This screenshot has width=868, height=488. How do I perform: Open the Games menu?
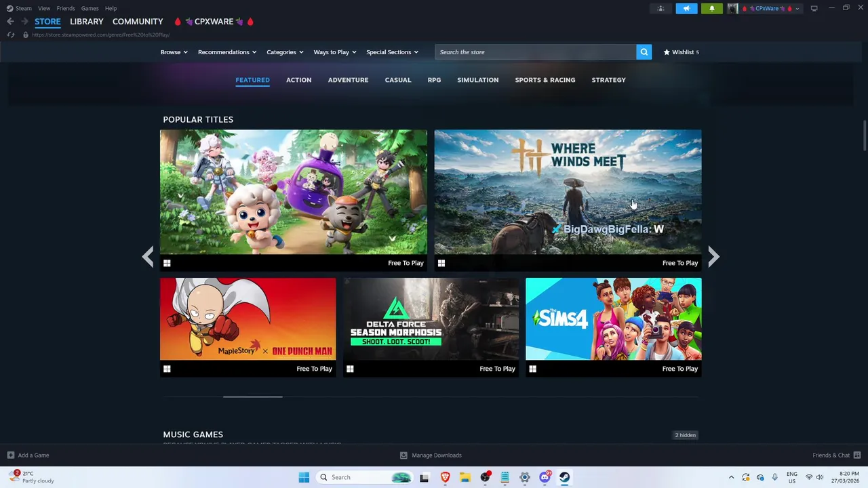(x=90, y=8)
